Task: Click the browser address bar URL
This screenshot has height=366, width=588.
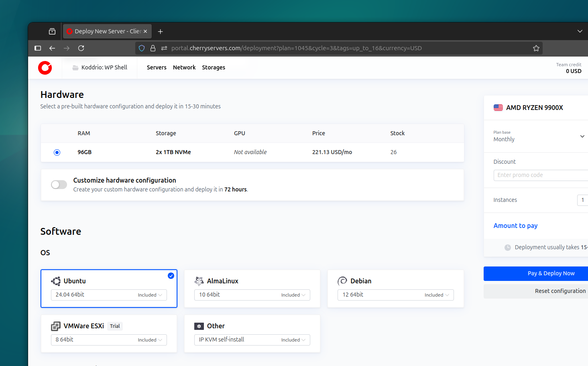Action: click(x=296, y=48)
